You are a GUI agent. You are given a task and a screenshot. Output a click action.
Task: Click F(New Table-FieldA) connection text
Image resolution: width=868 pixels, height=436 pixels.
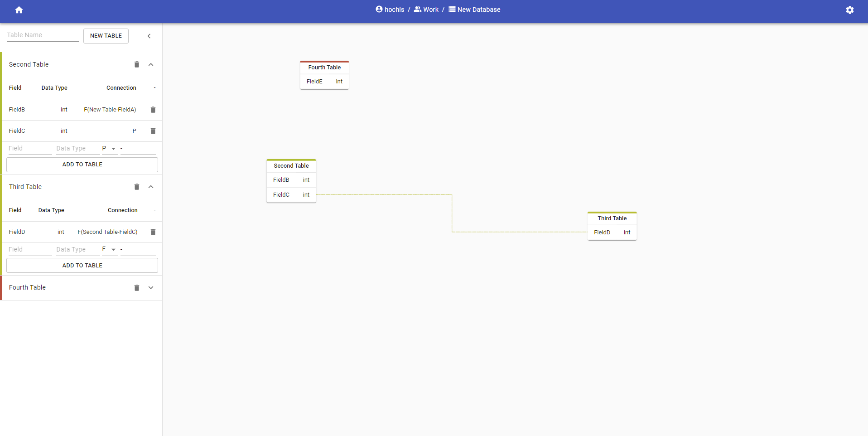(110, 110)
